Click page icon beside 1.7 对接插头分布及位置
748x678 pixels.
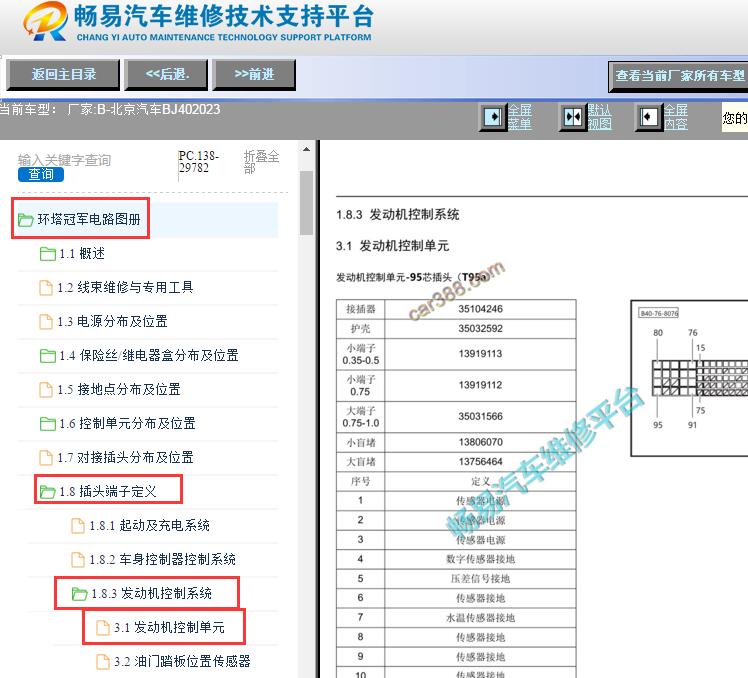pos(46,458)
